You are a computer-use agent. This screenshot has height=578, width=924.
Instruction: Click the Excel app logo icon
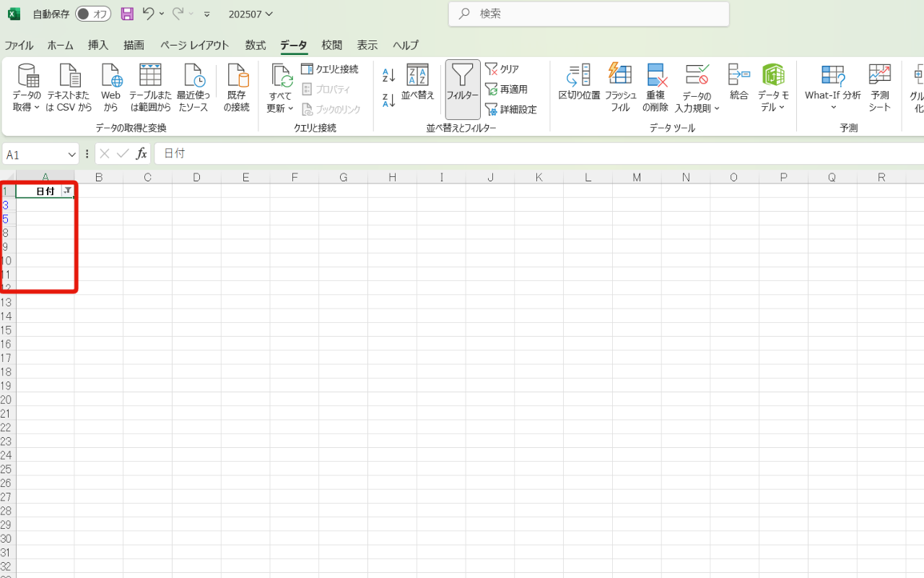(14, 14)
